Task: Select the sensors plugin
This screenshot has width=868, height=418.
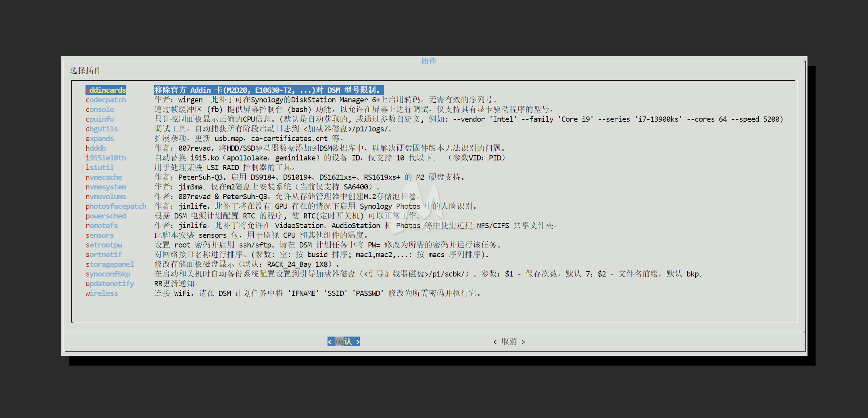Action: click(x=100, y=235)
